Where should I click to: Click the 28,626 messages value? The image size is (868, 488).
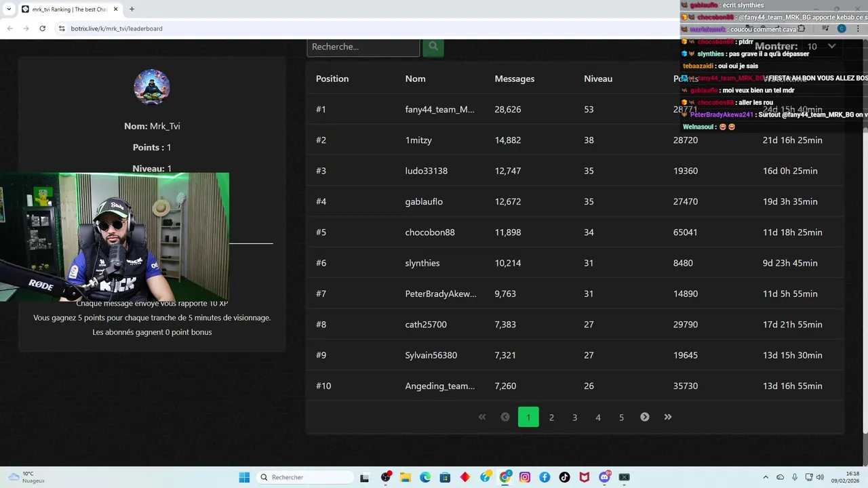[x=508, y=109]
